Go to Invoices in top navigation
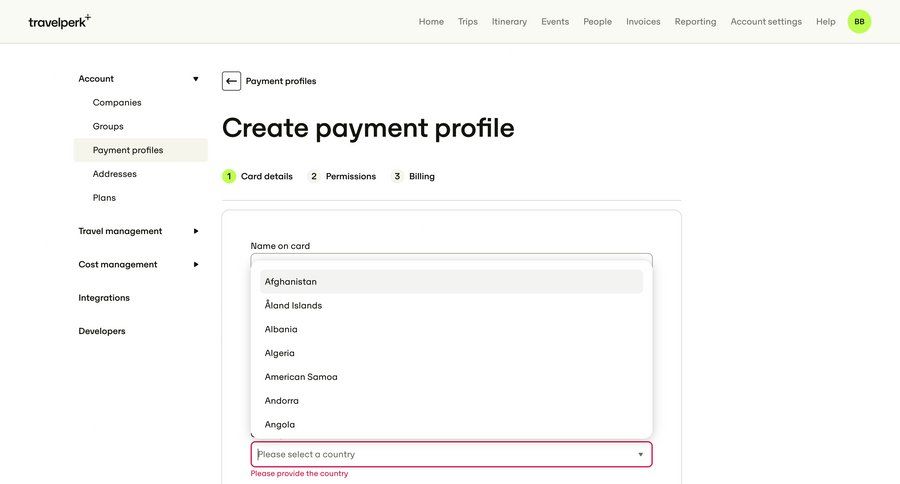Screen dimensions: 900x484 tap(643, 22)
